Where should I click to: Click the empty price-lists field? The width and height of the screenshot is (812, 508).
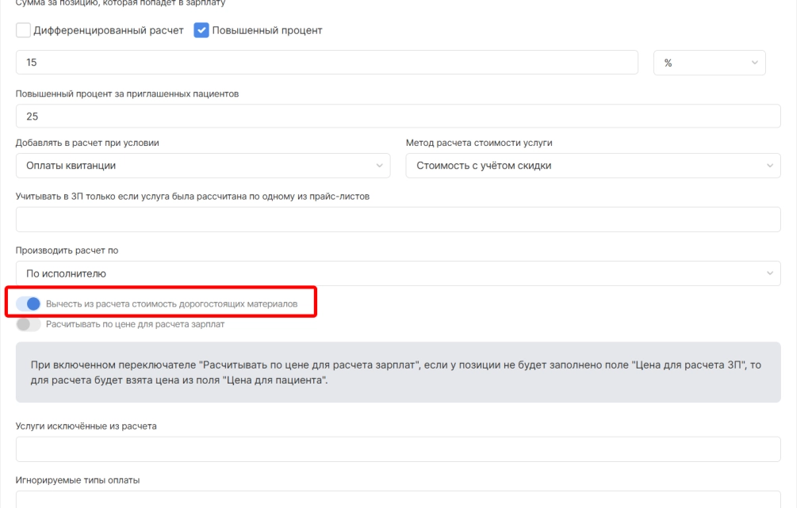[x=397, y=220]
